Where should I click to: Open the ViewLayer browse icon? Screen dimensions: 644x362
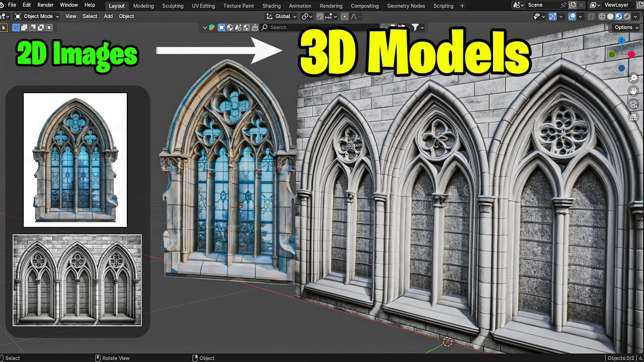click(595, 5)
